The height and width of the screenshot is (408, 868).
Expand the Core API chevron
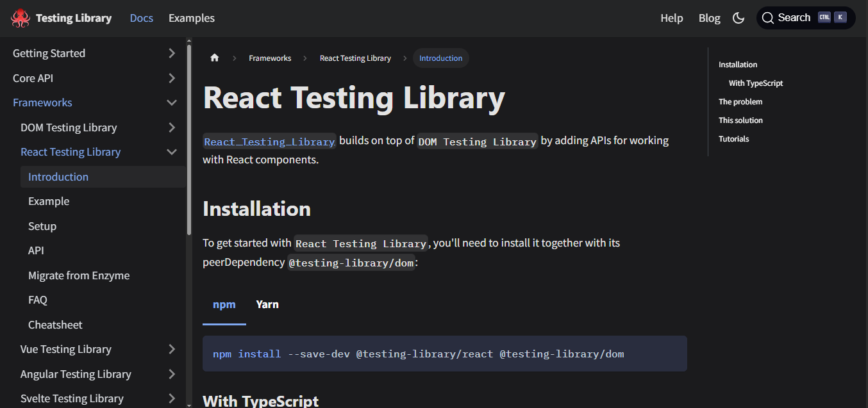[172, 78]
